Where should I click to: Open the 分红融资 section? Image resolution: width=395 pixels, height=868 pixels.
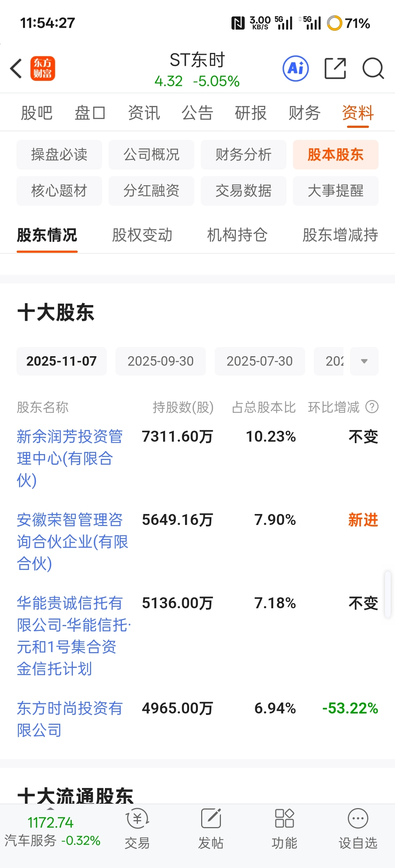click(151, 191)
